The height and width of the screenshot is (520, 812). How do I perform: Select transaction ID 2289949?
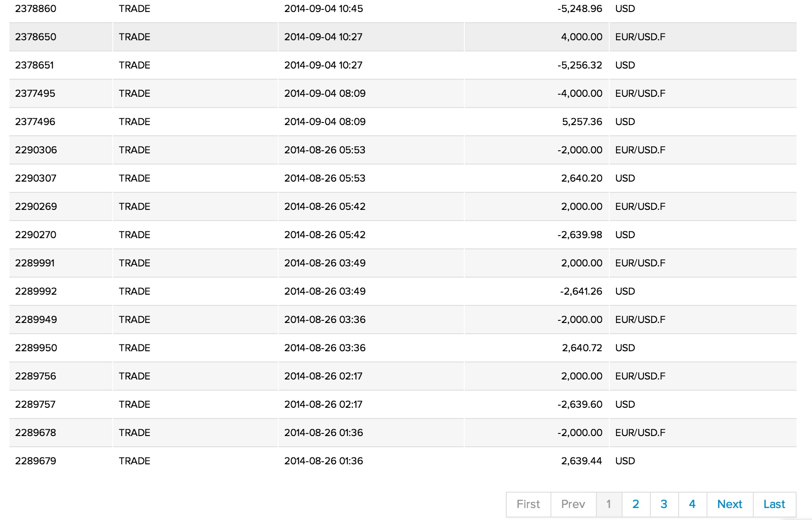36,320
